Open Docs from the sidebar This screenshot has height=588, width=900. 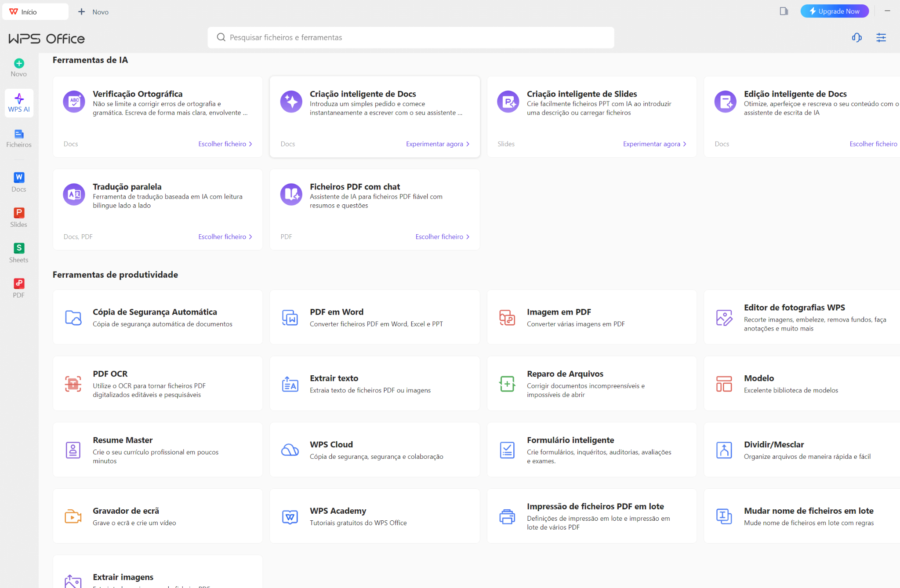pos(19,182)
